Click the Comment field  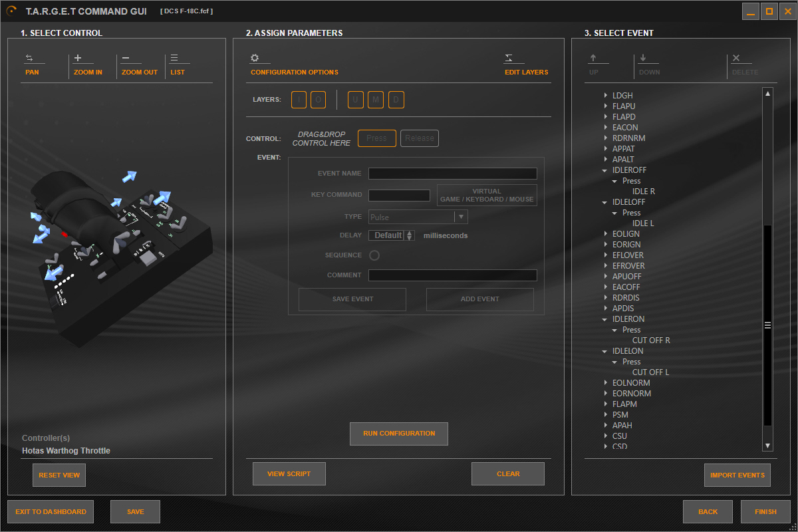[x=453, y=275]
